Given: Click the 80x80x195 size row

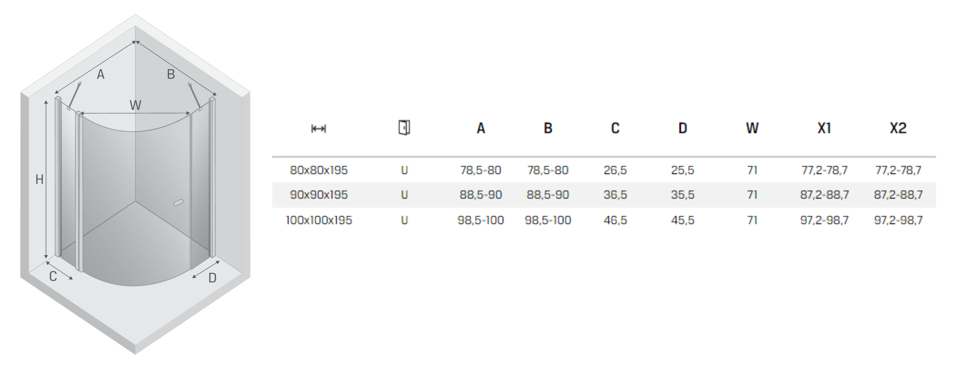Looking at the screenshot, I should 604,170.
